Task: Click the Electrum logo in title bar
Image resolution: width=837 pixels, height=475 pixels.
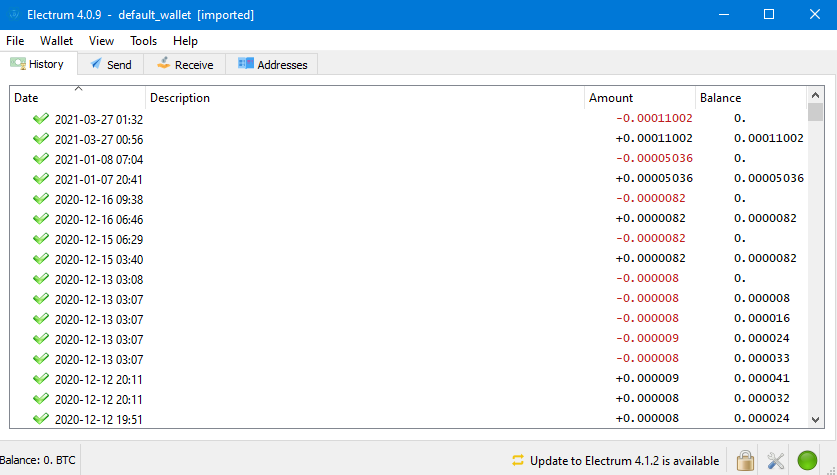Action: [x=14, y=15]
